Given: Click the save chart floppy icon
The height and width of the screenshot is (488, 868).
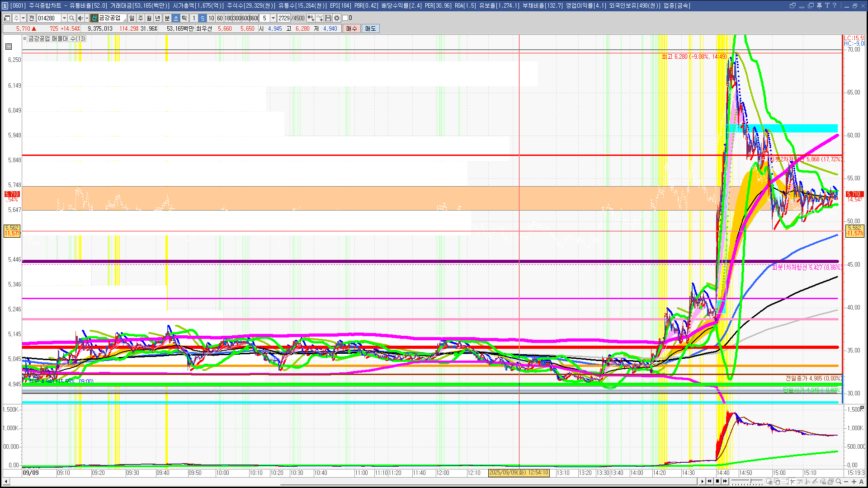Looking at the screenshot, I should pos(328,18).
